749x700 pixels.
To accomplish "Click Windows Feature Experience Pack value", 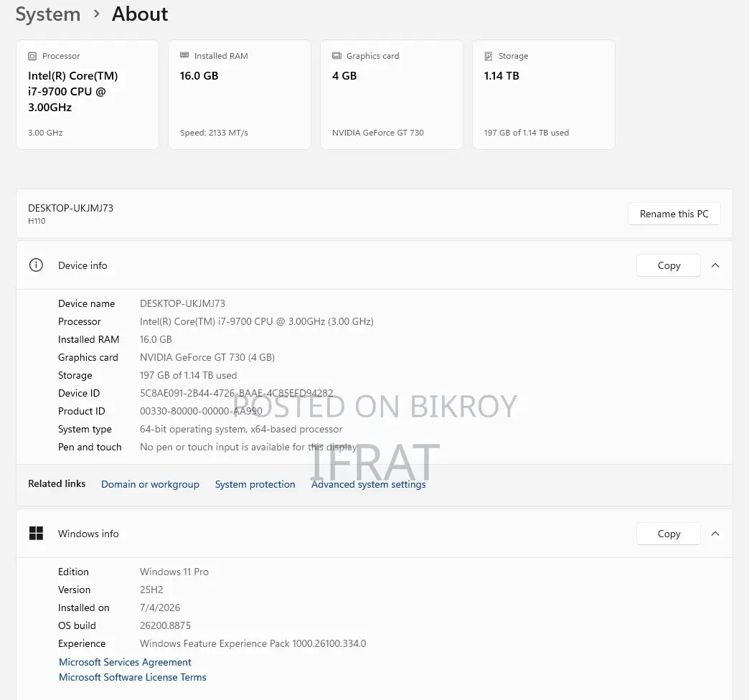I will (253, 643).
